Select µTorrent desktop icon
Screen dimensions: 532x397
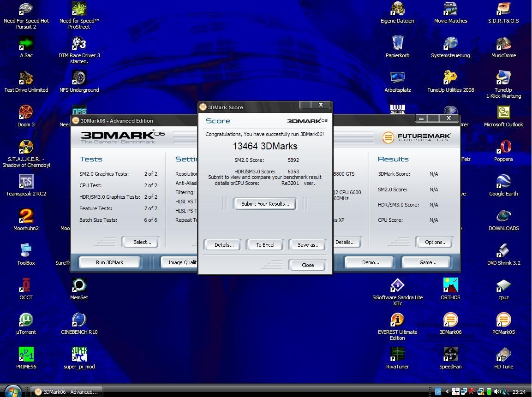[26, 324]
